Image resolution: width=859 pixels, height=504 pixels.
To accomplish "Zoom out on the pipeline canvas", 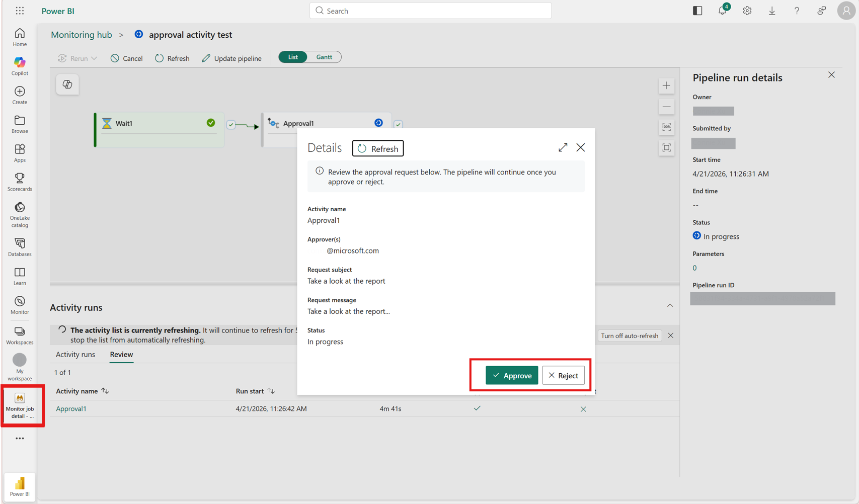I will pyautogui.click(x=666, y=107).
